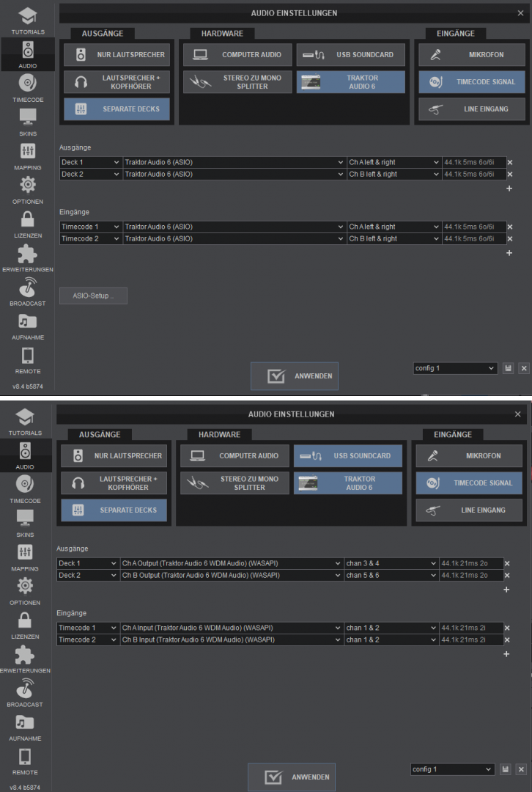
Task: Open Timecode section in lower window sidebar
Action: (x=25, y=489)
